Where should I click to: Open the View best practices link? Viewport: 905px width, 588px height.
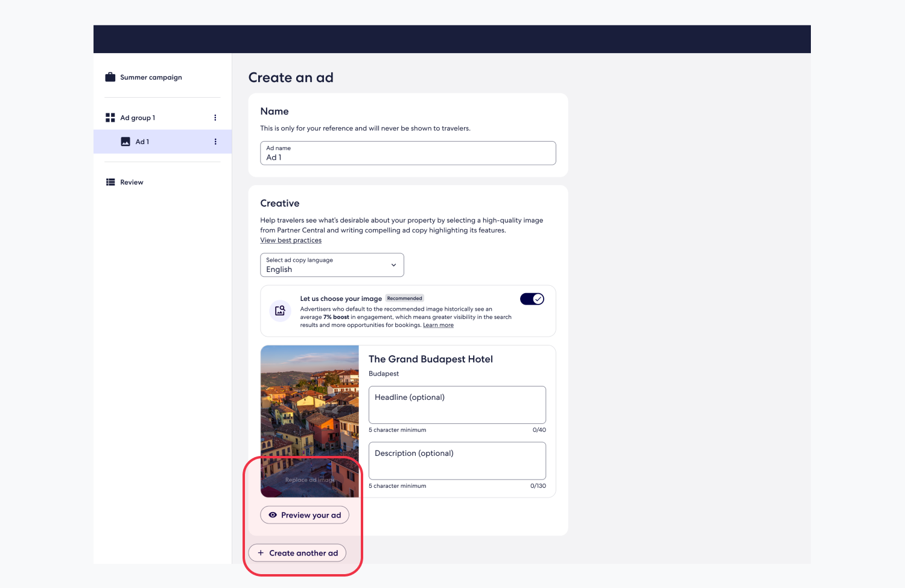tap(291, 240)
